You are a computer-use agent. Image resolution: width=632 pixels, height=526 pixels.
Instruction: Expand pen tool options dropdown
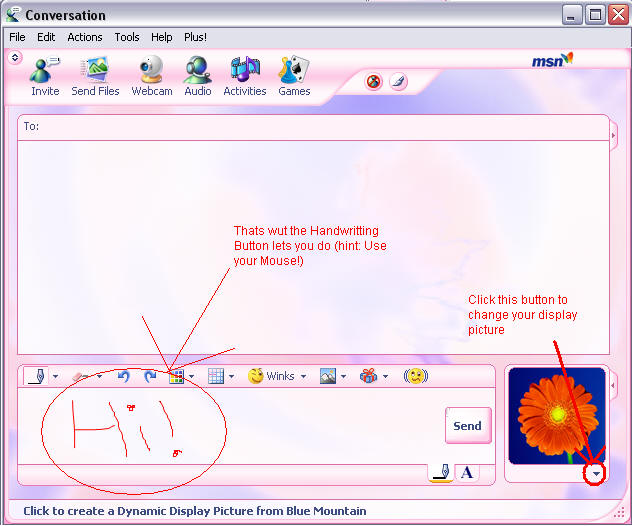tap(56, 376)
